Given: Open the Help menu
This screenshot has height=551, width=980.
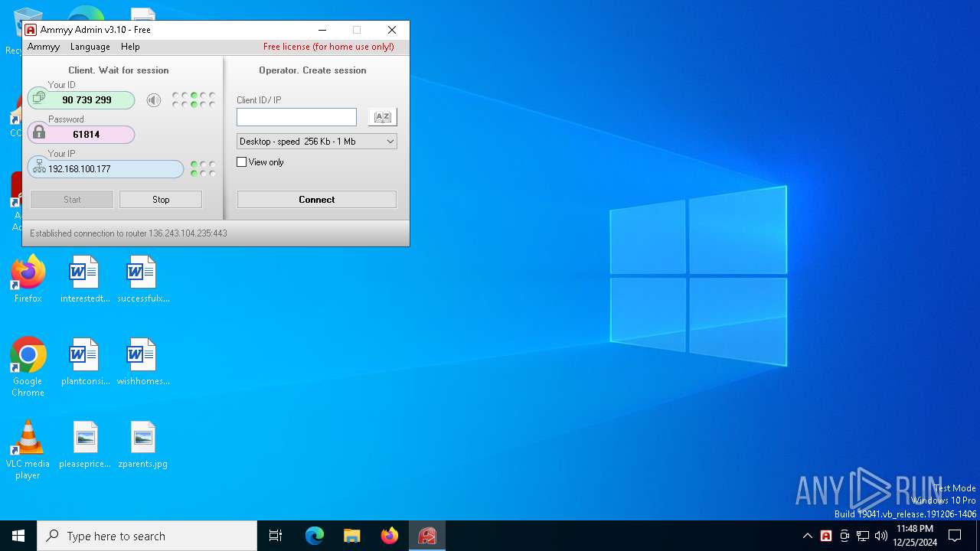Looking at the screenshot, I should (130, 47).
